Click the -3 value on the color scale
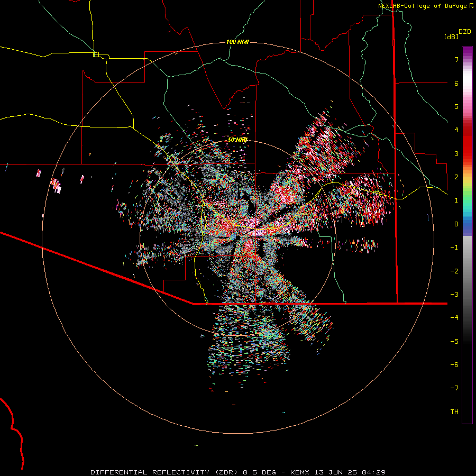This screenshot has width=476, height=476. (x=454, y=294)
